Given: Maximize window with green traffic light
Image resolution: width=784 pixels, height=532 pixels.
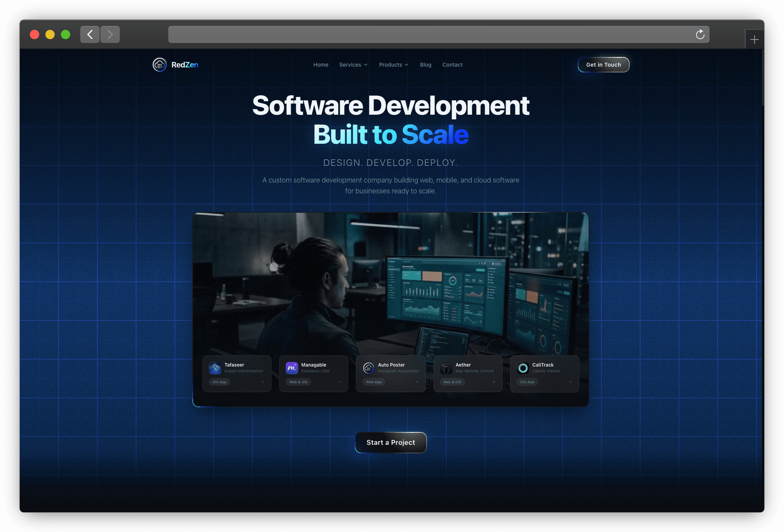Looking at the screenshot, I should [x=66, y=34].
